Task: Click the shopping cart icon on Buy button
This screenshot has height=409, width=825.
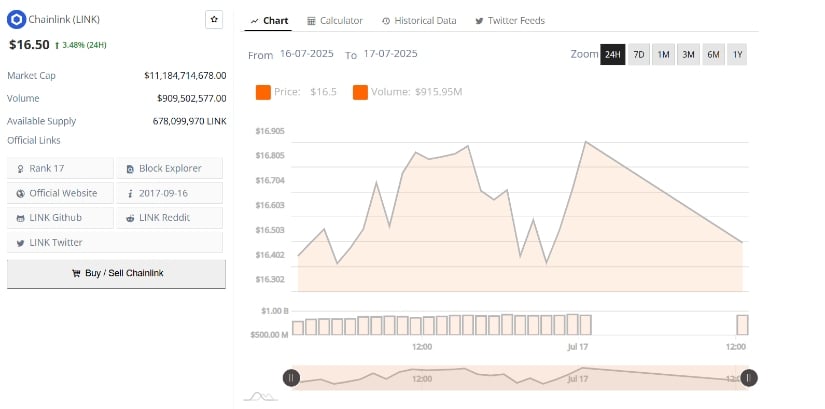Action: coord(76,274)
